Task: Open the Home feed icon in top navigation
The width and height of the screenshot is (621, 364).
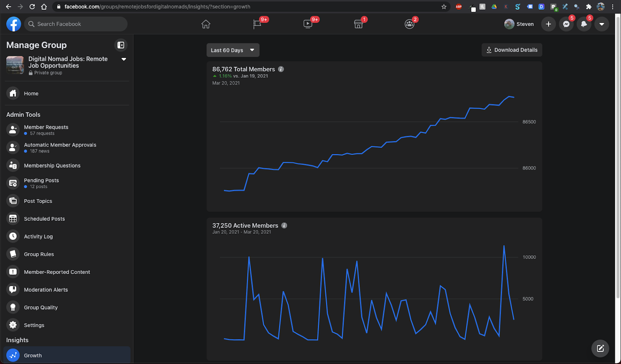Action: coord(206,24)
